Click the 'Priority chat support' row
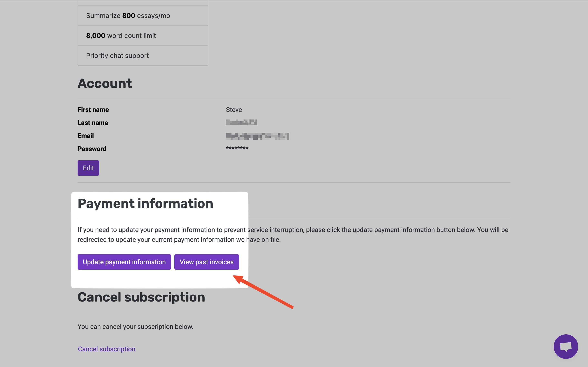 click(117, 56)
